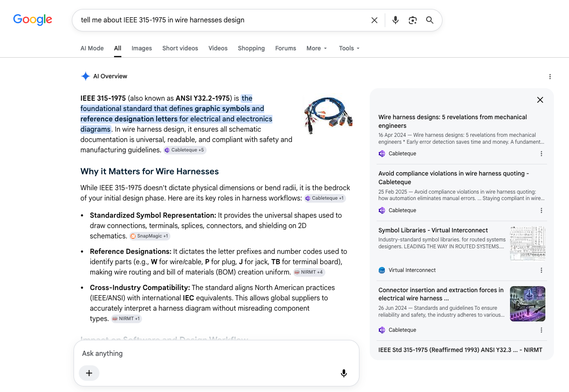Click the 'SnapMagic +1' source chip
This screenshot has width=569, height=392.
point(149,236)
